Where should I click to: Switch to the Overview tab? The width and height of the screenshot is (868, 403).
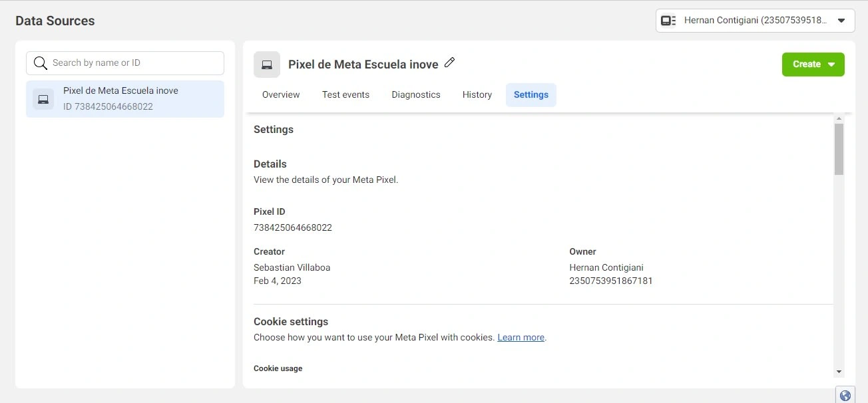point(281,94)
